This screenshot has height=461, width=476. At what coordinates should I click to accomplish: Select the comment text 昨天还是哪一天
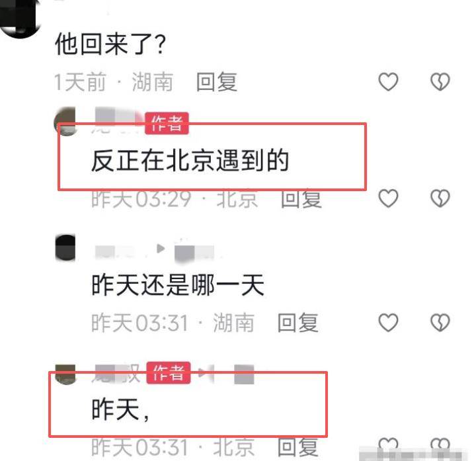tap(178, 285)
